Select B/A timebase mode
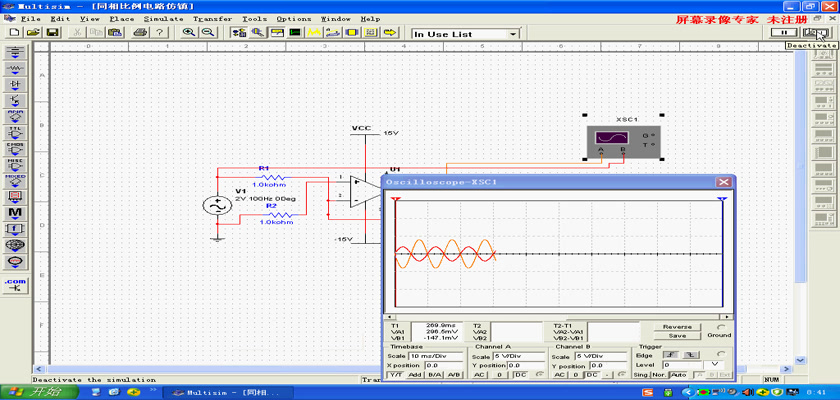This screenshot has width=840, height=400. (434, 375)
